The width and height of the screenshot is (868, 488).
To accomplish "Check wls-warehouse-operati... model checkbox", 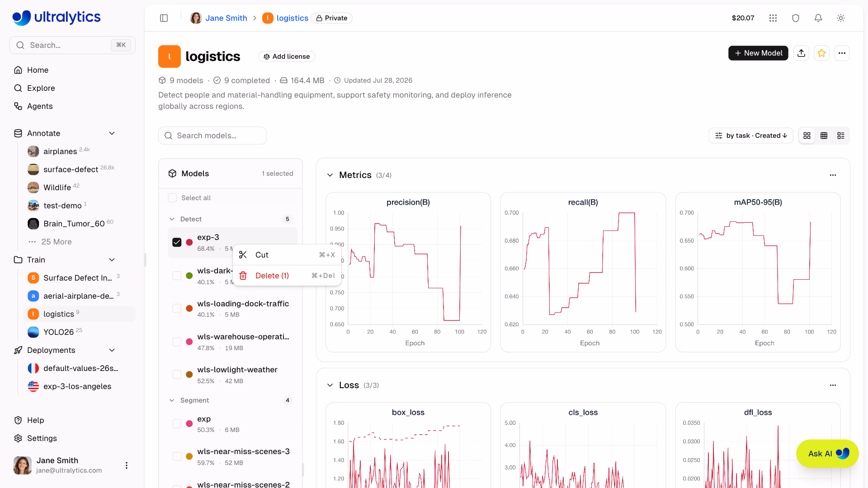I will [x=177, y=342].
